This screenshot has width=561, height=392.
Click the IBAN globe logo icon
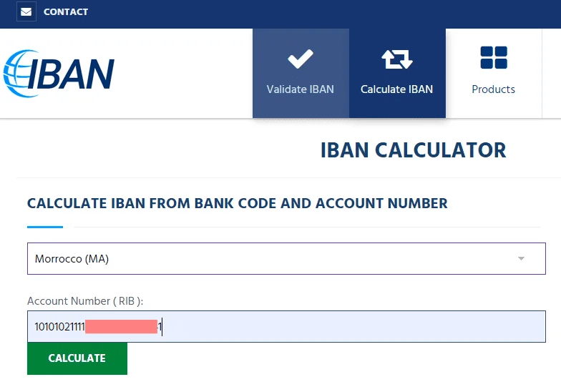click(x=16, y=72)
